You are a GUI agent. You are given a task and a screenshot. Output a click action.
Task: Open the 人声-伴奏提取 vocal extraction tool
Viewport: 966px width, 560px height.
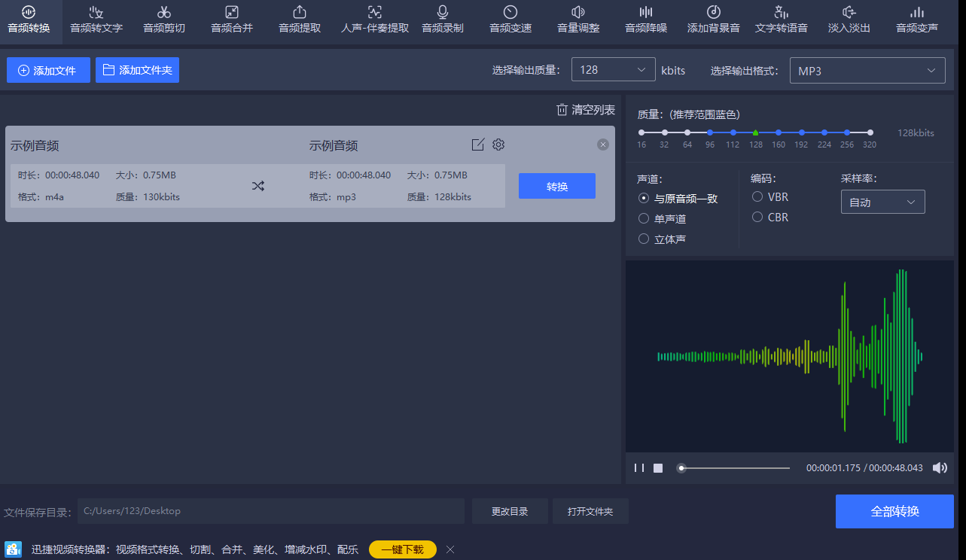[x=375, y=20]
